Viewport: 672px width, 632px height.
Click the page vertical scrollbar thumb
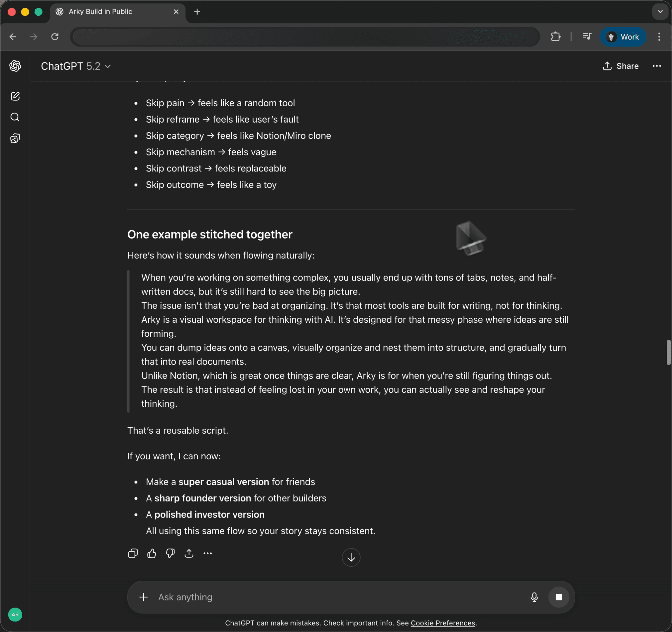click(668, 352)
